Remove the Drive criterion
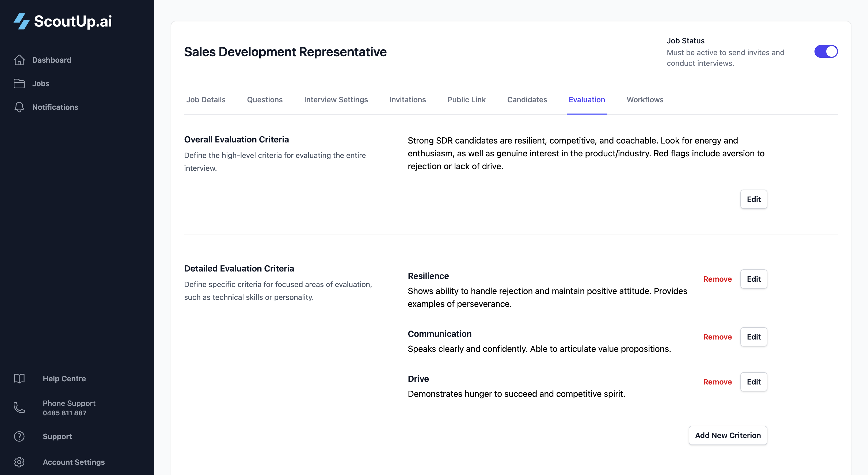 [x=717, y=382]
